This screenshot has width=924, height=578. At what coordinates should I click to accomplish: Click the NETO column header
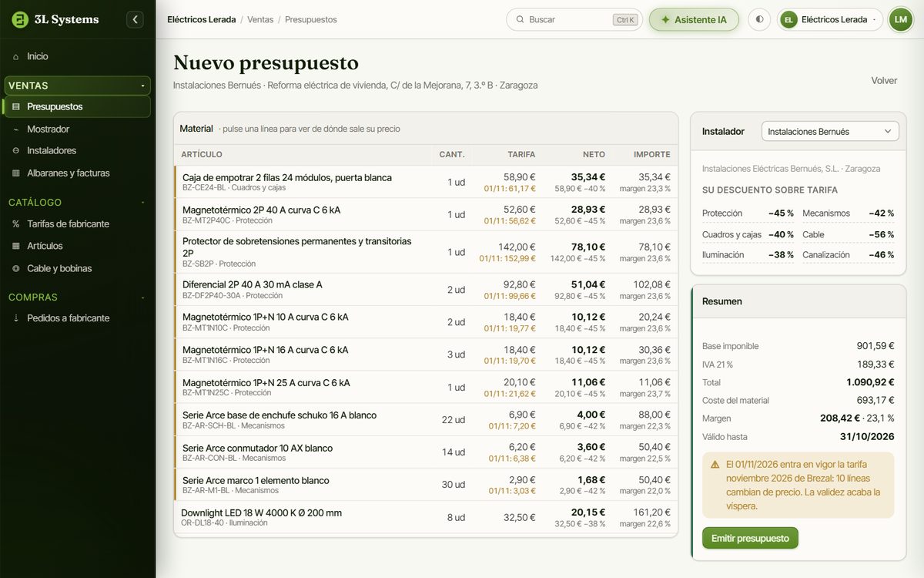tap(594, 155)
